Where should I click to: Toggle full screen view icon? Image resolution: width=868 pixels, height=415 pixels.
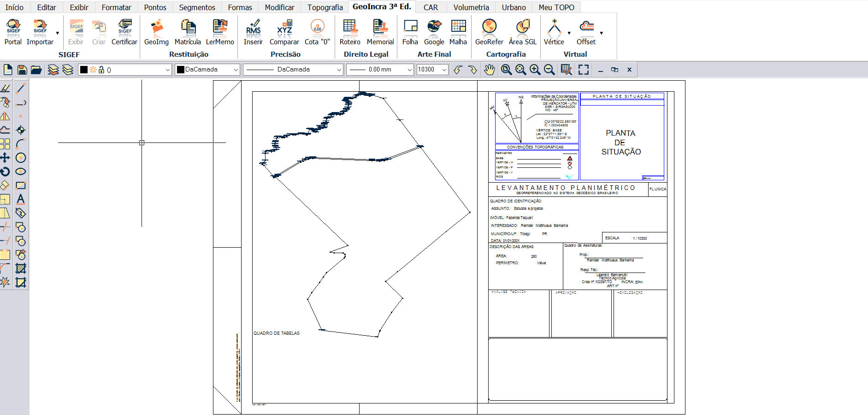point(584,70)
